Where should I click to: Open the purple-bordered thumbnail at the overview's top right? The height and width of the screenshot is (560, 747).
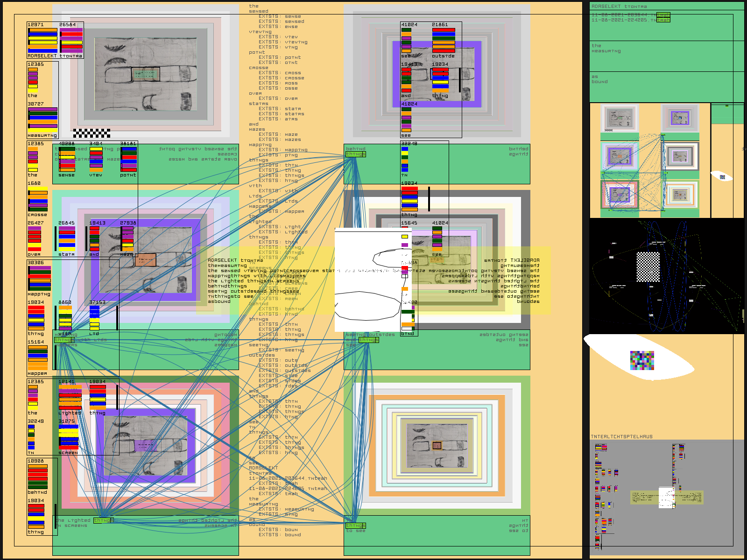click(679, 118)
